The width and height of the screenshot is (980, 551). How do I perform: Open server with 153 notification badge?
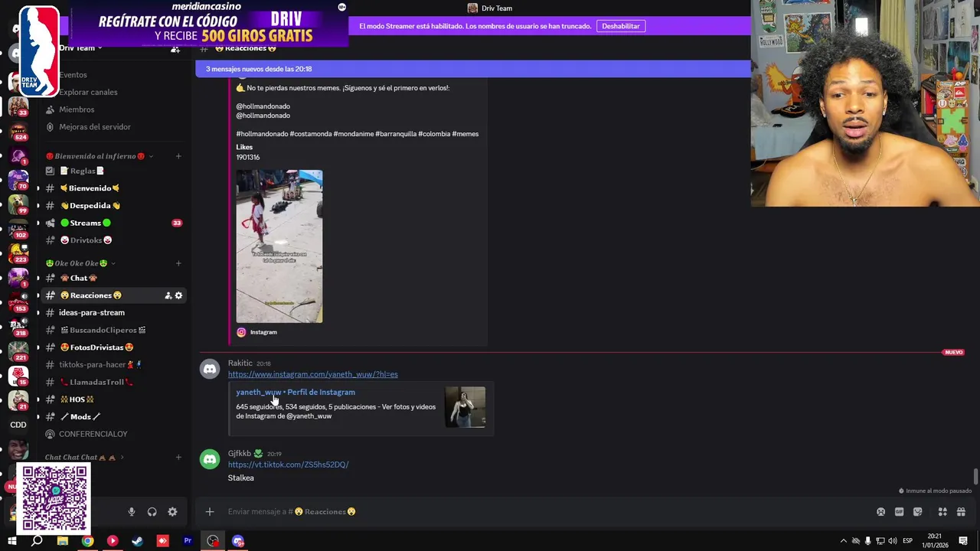click(x=18, y=303)
